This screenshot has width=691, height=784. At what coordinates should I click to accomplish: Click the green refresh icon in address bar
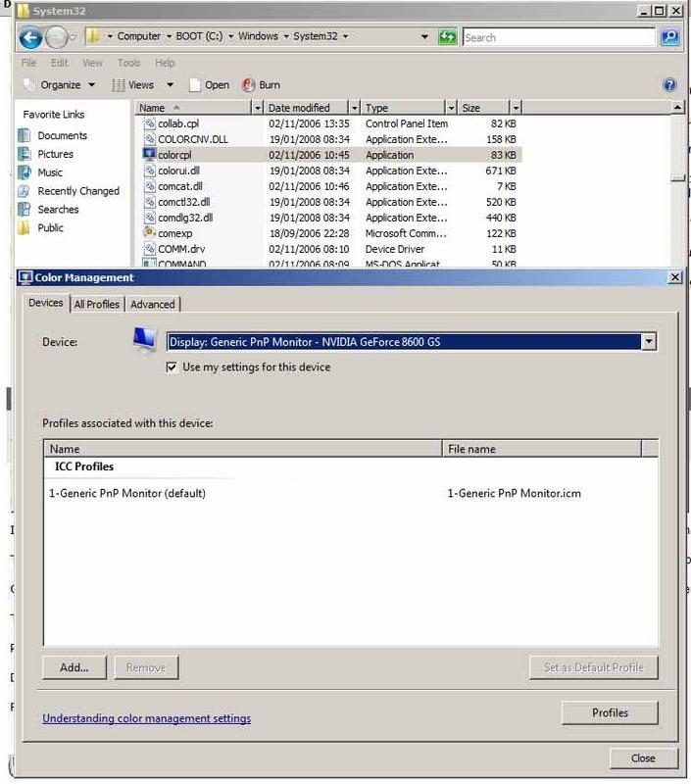447,37
